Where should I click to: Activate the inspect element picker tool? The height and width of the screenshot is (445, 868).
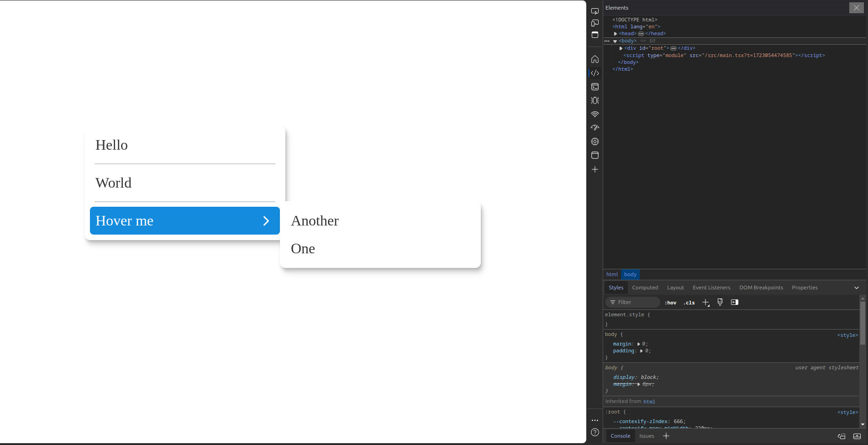tap(594, 11)
